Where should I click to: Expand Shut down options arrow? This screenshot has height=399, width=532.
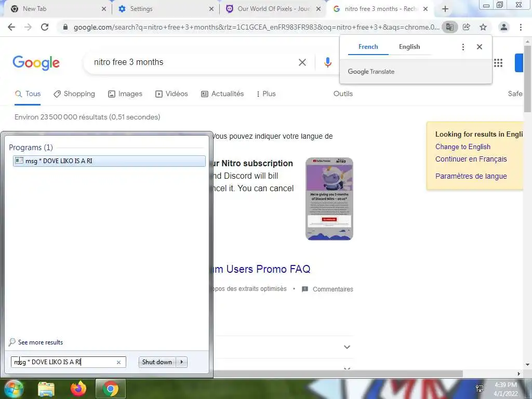[x=181, y=362]
